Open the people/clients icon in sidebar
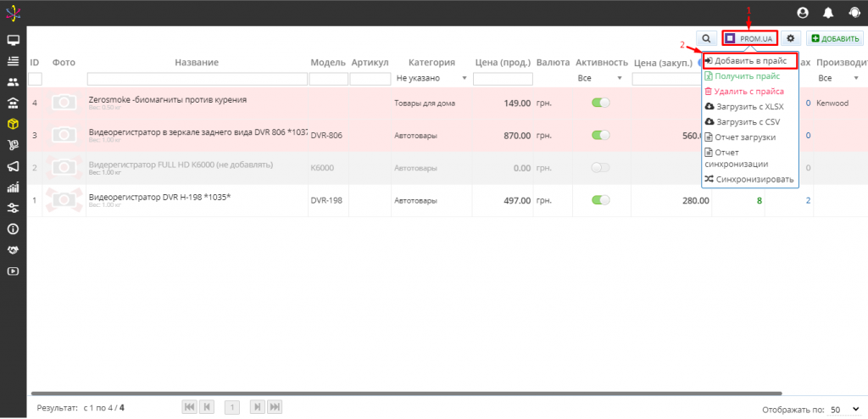Screen dimensions: 868x419 13,82
